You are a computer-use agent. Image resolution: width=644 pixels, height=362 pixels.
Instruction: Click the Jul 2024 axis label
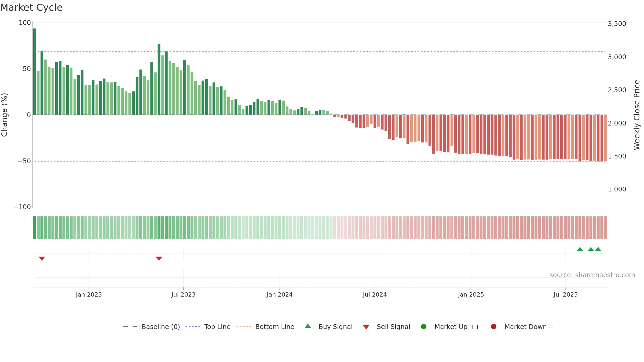[x=375, y=294]
